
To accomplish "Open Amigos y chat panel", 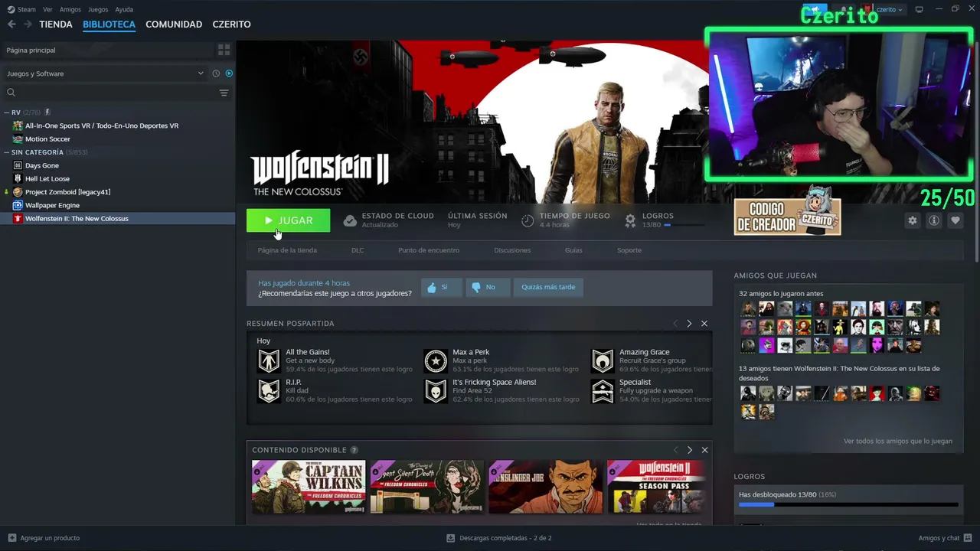I will click(945, 538).
